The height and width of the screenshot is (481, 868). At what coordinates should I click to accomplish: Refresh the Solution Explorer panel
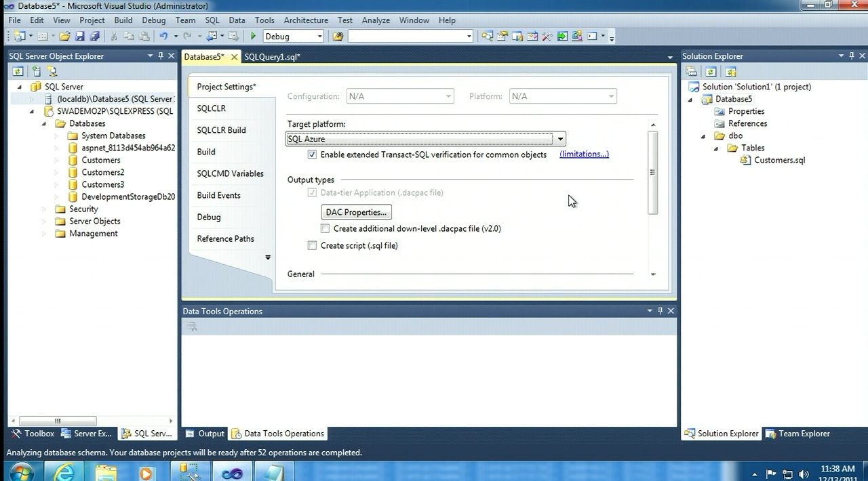tap(711, 72)
